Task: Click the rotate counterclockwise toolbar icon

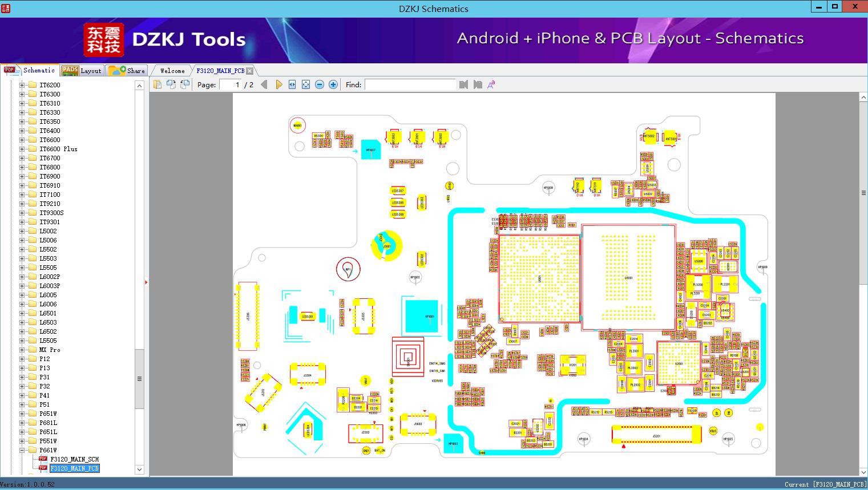Action: 171,84
